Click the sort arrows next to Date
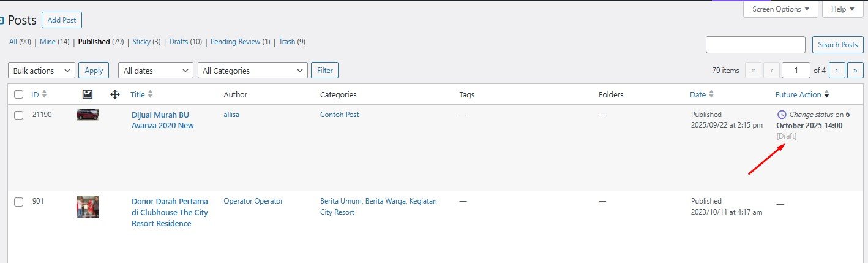 point(711,94)
